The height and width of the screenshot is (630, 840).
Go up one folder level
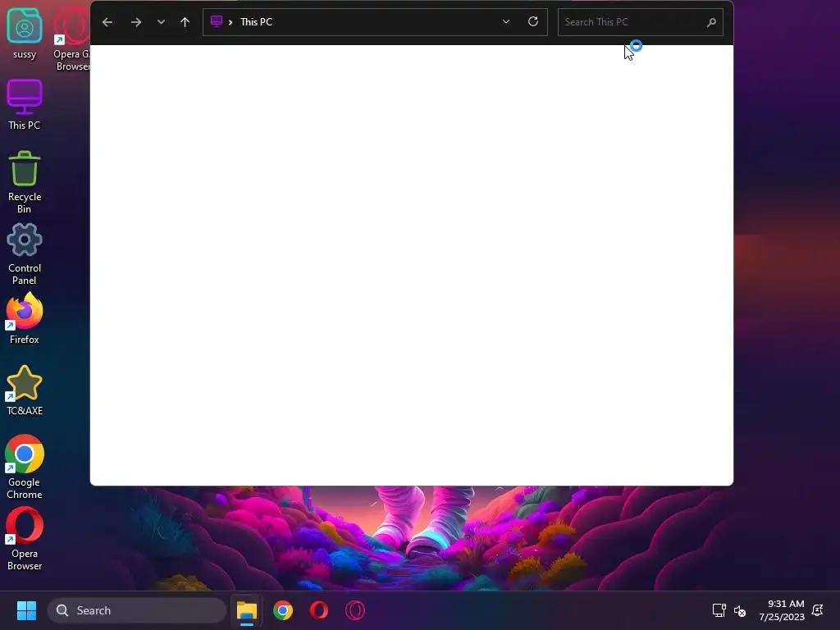[x=185, y=22]
